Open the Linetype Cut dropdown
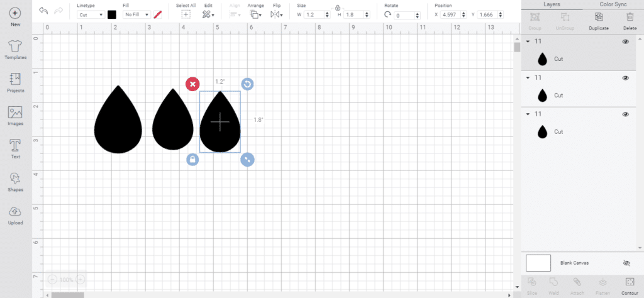The width and height of the screenshot is (644, 298). coord(91,14)
